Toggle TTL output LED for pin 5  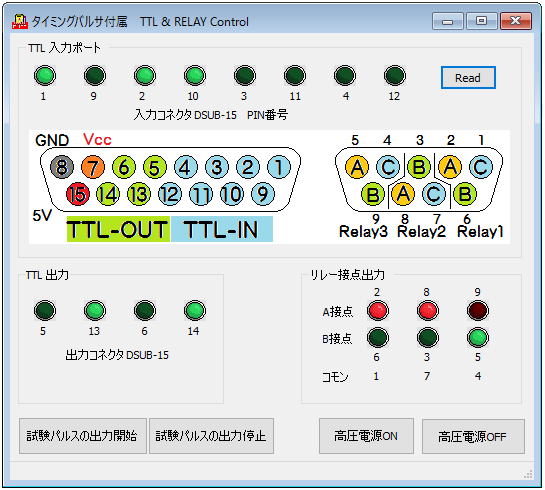pyautogui.click(x=45, y=310)
